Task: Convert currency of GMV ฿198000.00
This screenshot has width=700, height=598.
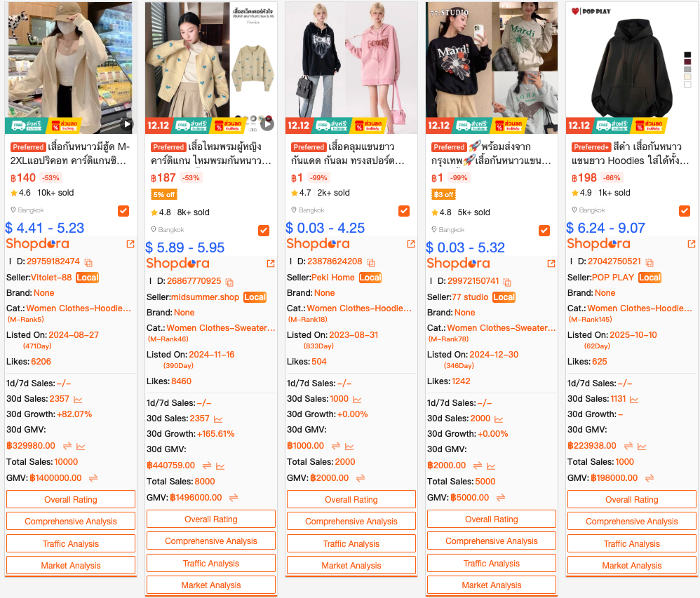Action: pyautogui.click(x=649, y=478)
